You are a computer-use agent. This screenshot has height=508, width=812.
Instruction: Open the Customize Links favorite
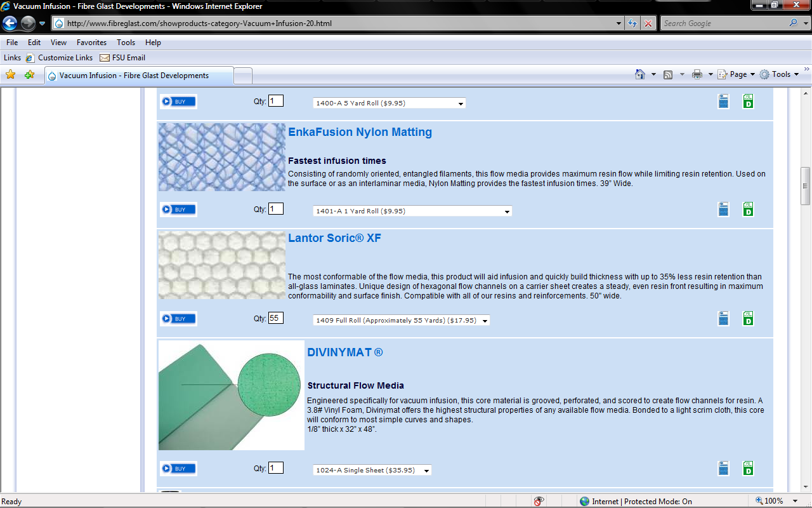(x=59, y=58)
